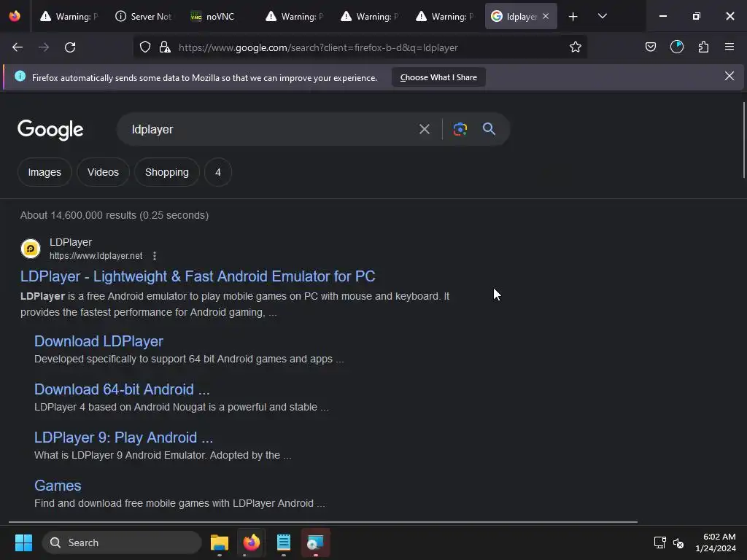Screen dimensions: 747x560
Task: Click the network tray icon
Action: [659, 542]
